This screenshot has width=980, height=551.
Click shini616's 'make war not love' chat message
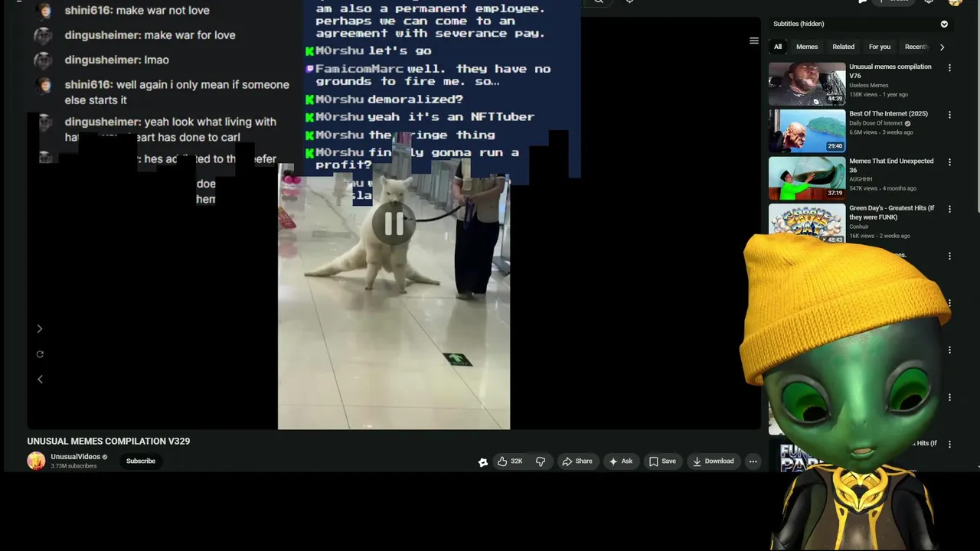coord(137,11)
